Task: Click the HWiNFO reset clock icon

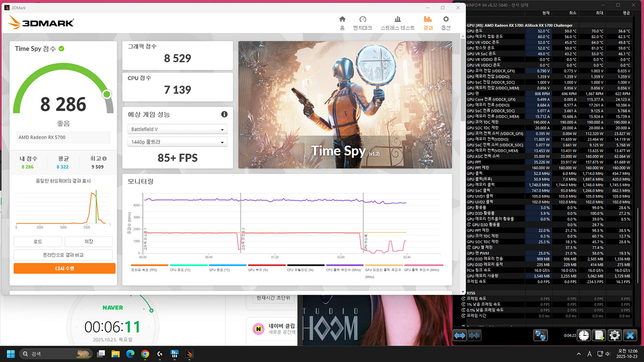Action: coord(584,335)
